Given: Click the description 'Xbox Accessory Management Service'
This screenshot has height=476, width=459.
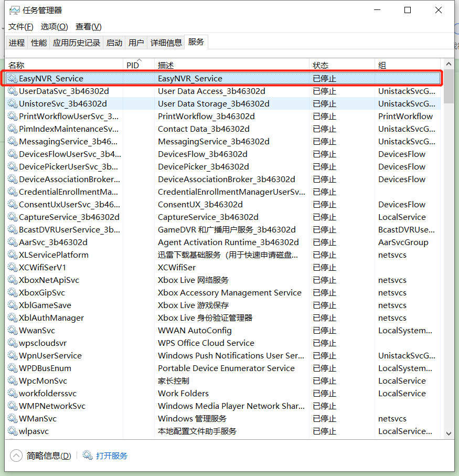Looking at the screenshot, I should click(x=230, y=293).
